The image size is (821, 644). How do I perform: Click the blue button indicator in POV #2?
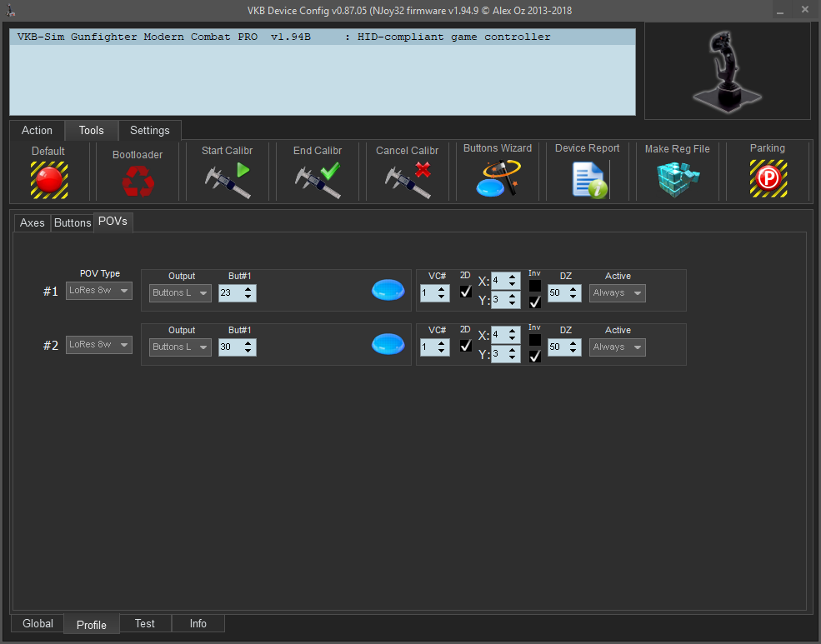388,344
